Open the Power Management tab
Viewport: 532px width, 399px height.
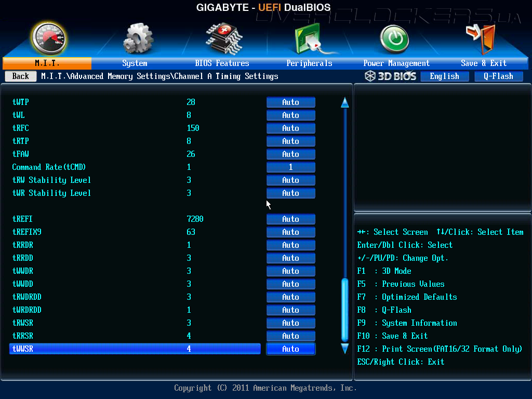(x=396, y=63)
